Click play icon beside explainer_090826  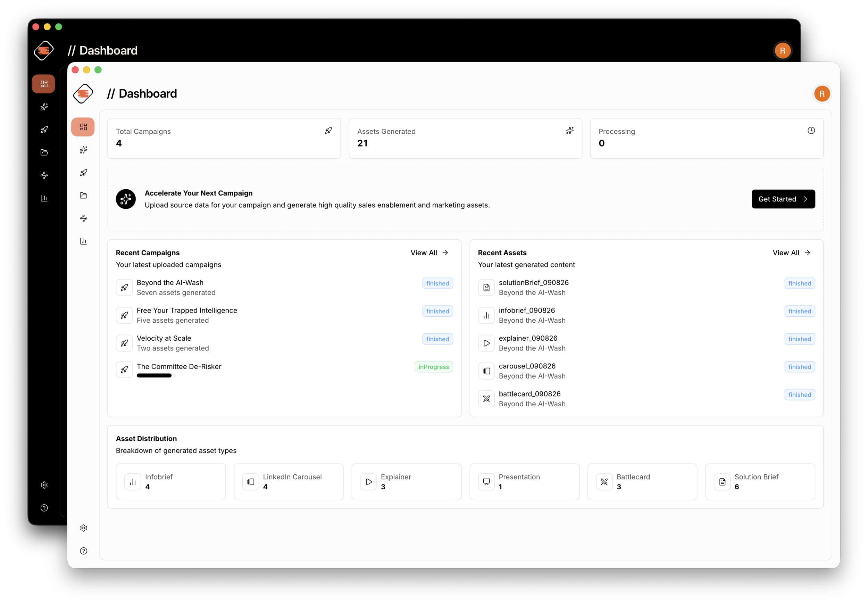[486, 343]
